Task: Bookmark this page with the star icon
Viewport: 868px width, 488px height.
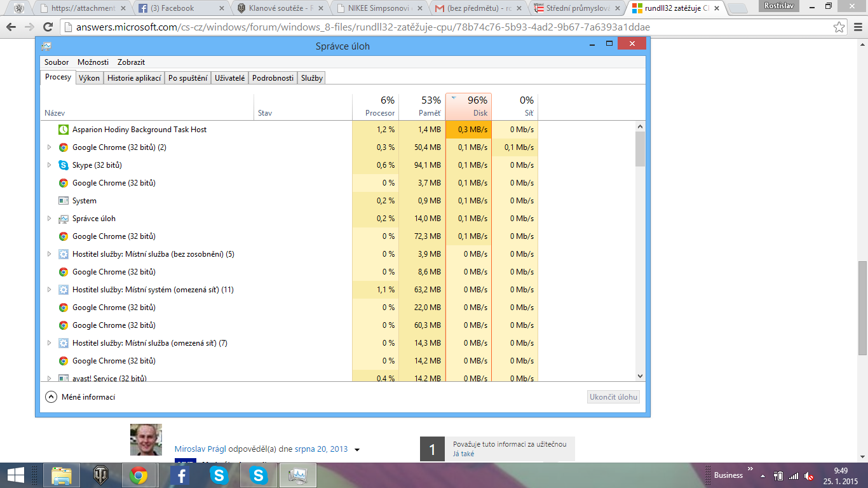Action: tap(839, 27)
